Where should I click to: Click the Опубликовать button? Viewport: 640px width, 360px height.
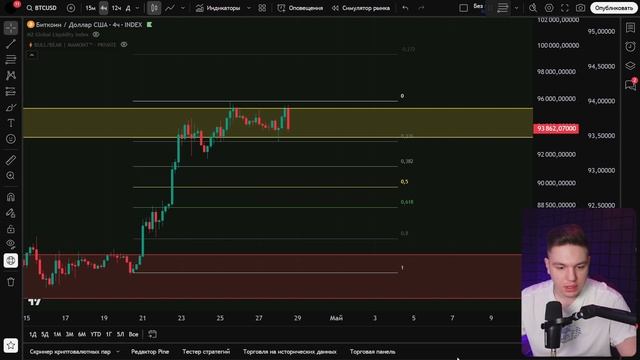click(613, 8)
